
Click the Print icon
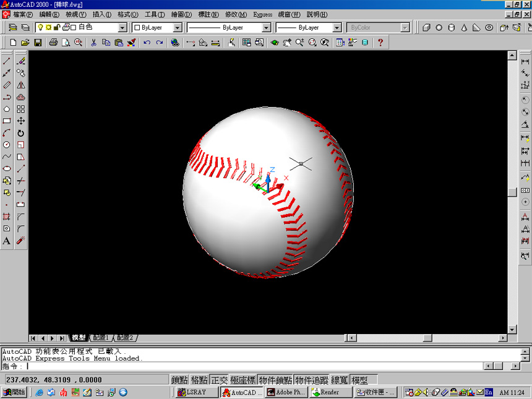coord(53,43)
